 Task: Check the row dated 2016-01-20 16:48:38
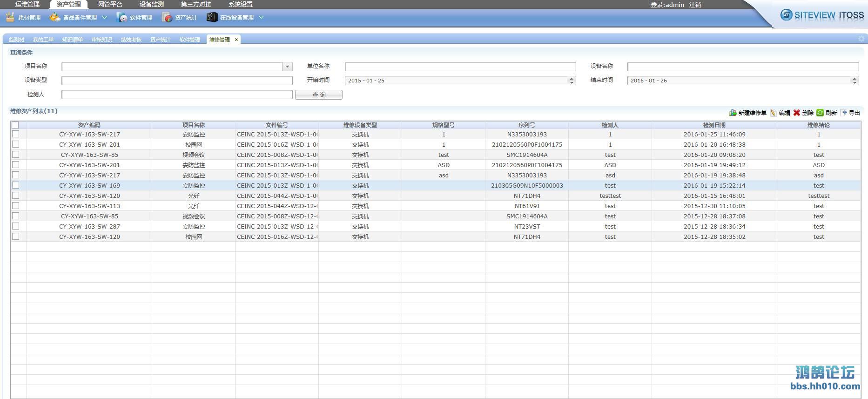coord(15,144)
